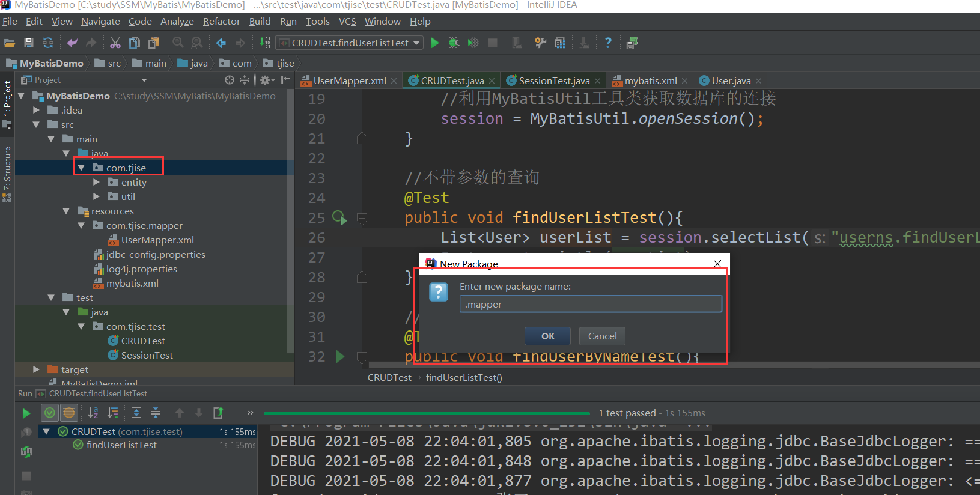Click the Save All toolbar icon

tap(28, 43)
